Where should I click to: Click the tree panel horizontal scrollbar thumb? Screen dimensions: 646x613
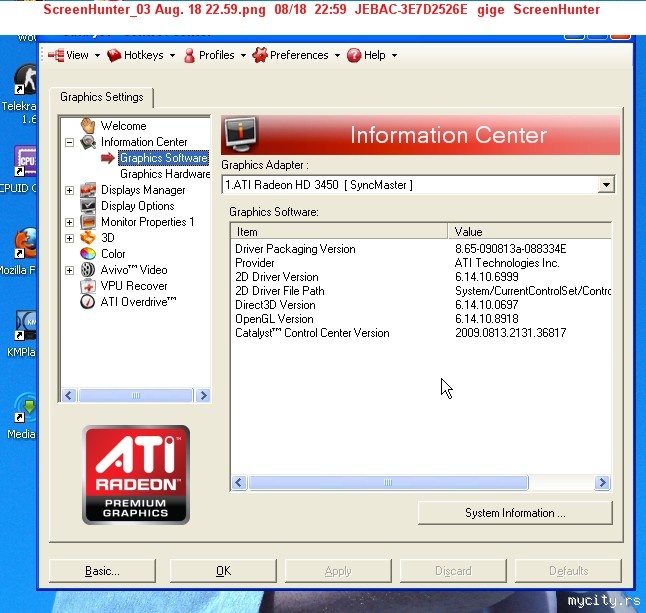coord(136,395)
